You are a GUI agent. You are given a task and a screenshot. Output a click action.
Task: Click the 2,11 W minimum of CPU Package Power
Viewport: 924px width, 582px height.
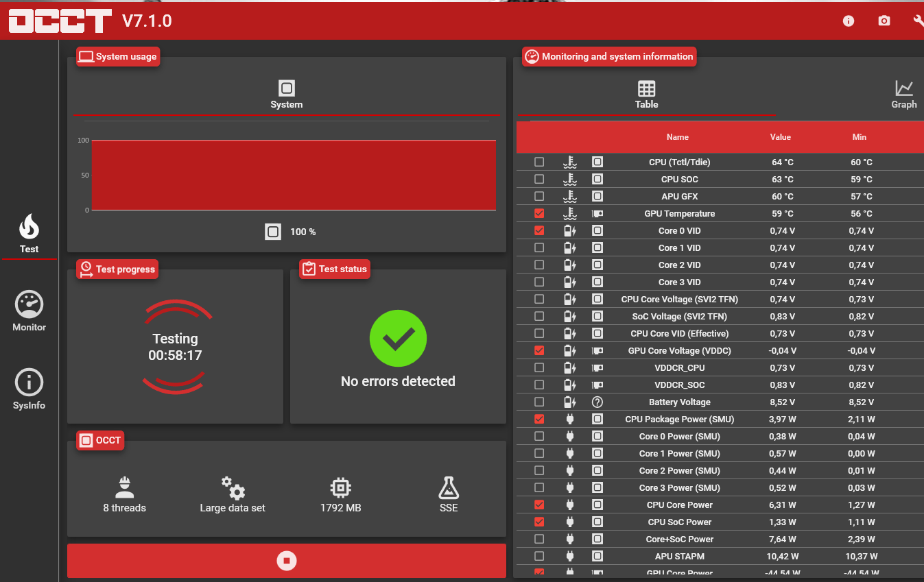[862, 419]
